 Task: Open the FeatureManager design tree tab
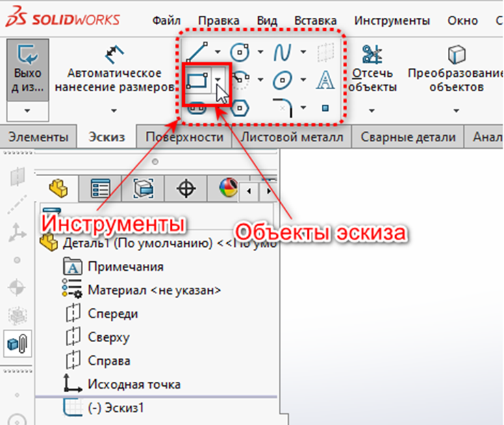[x=58, y=189]
